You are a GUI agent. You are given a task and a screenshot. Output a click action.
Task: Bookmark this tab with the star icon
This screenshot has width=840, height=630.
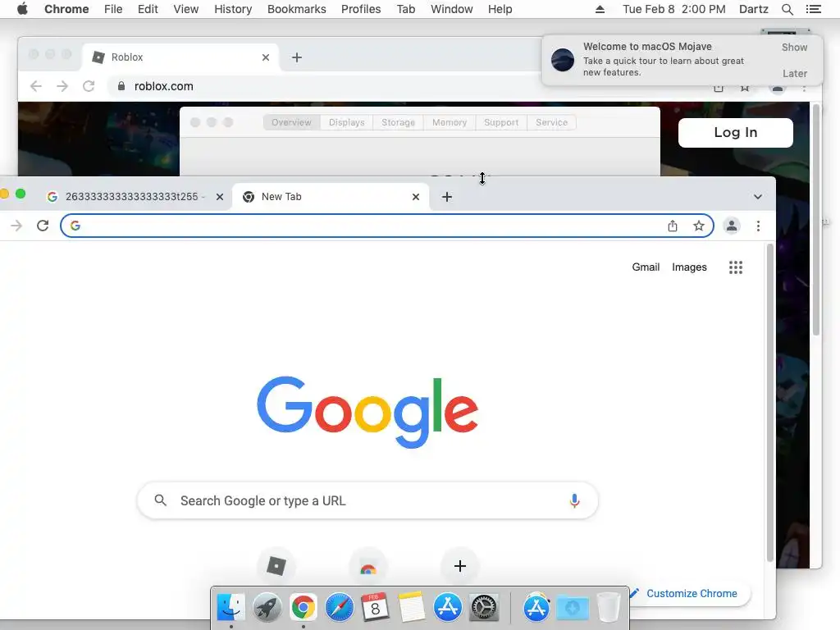click(x=699, y=226)
